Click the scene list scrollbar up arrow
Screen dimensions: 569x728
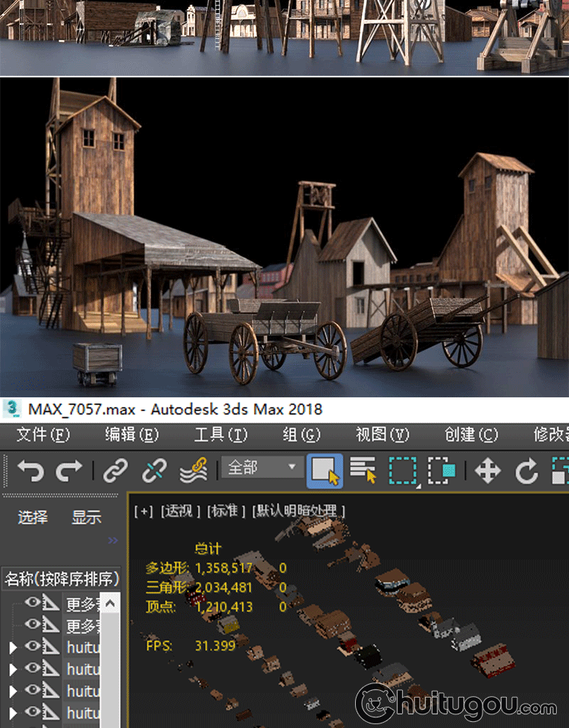point(110,604)
